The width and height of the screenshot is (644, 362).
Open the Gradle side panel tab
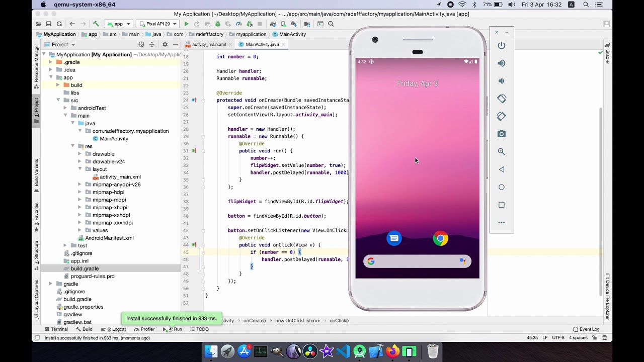(x=608, y=53)
